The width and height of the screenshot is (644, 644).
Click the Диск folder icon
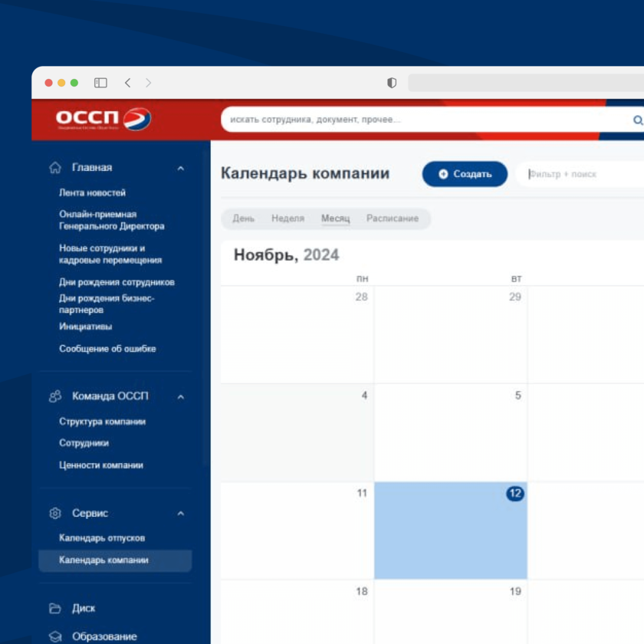(x=55, y=608)
